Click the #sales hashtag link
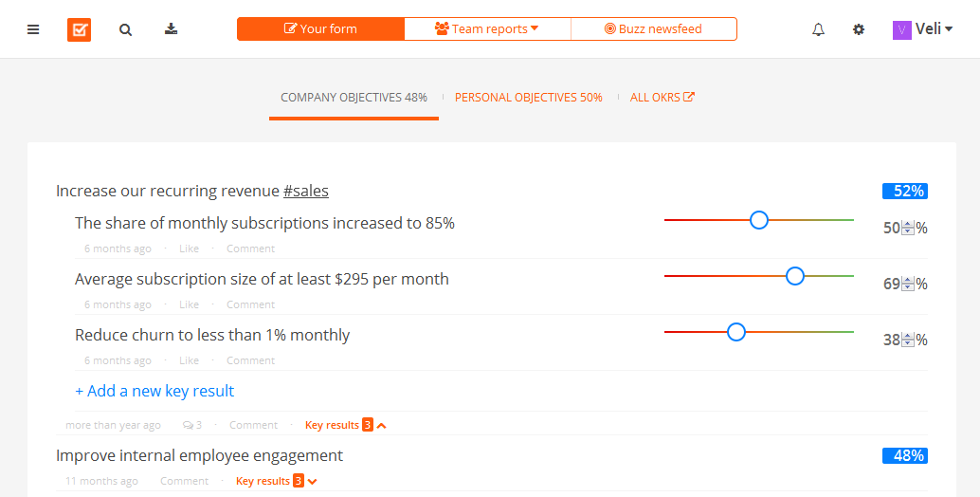The height and width of the screenshot is (497, 980). (x=305, y=191)
